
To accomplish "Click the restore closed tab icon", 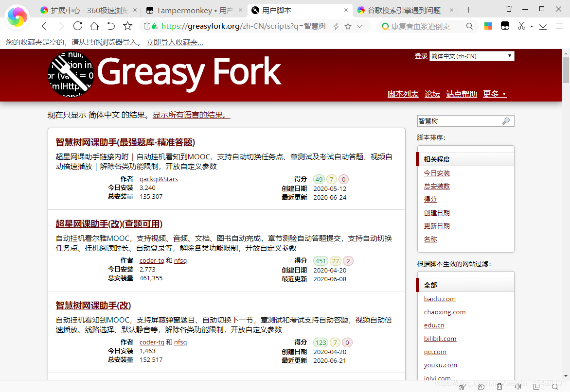I will click(x=111, y=26).
